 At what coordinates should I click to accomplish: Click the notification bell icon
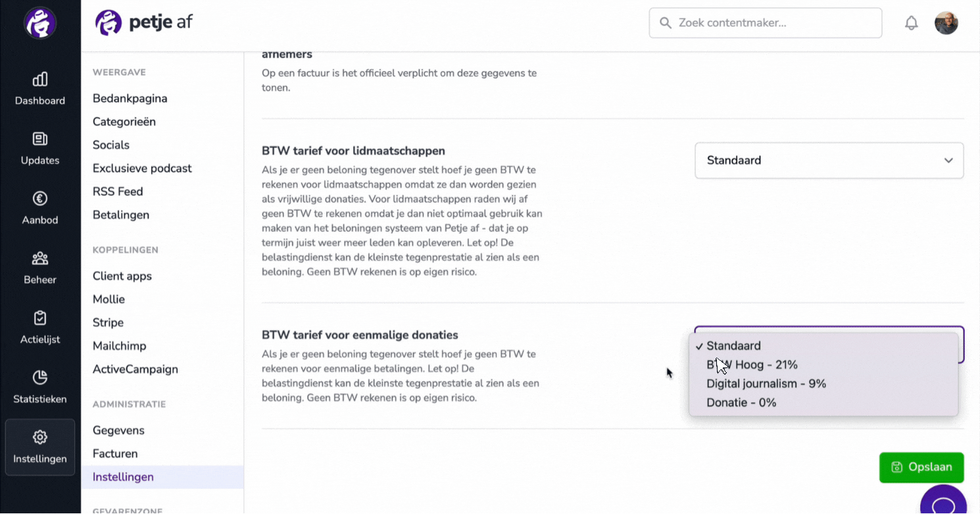[x=911, y=23]
